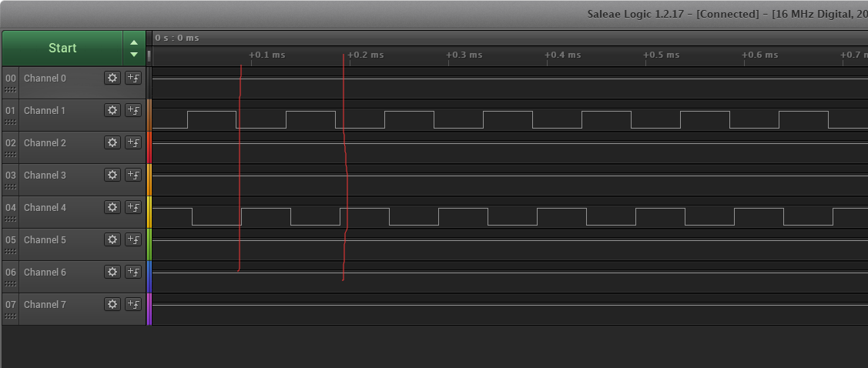Open settings gear for Channel 0
The height and width of the screenshot is (368, 868).
pyautogui.click(x=112, y=78)
